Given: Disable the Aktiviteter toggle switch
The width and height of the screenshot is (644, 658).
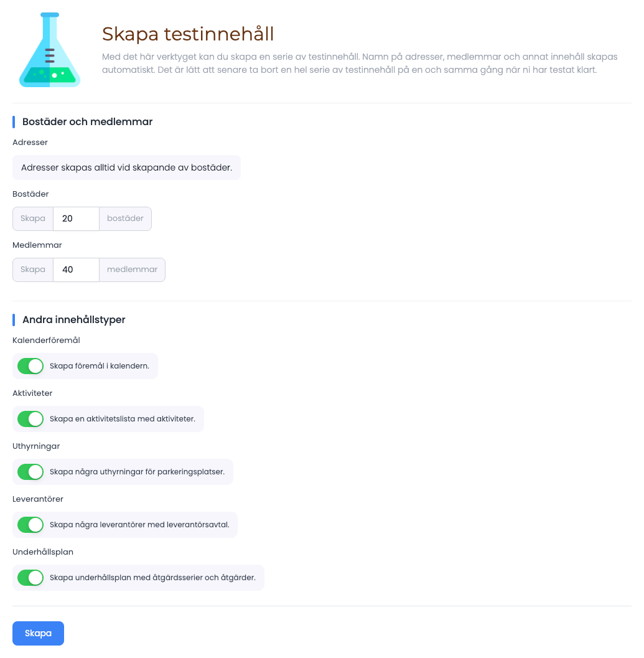Looking at the screenshot, I should click(x=30, y=419).
